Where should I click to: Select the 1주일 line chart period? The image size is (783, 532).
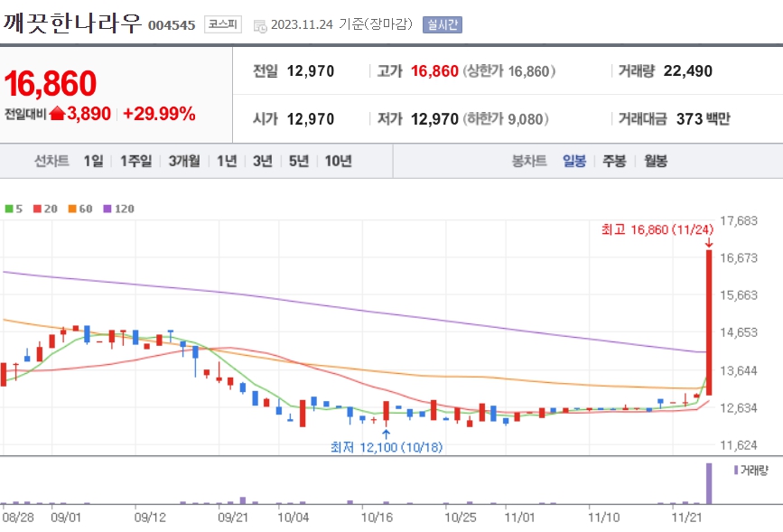[x=135, y=161]
